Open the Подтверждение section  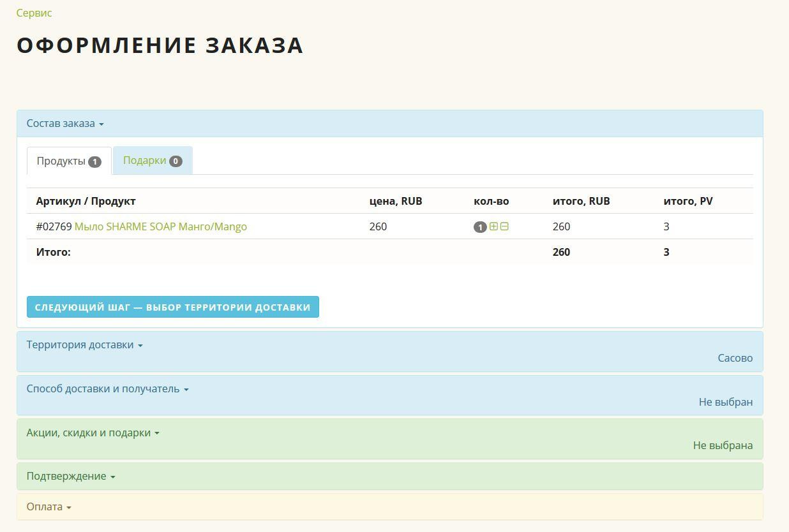click(71, 477)
